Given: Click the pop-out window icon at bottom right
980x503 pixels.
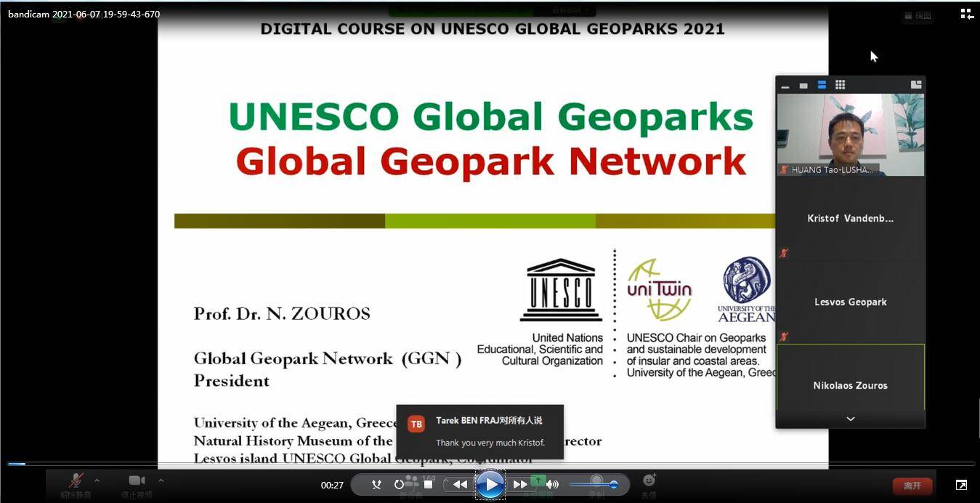Looking at the screenshot, I should pyautogui.click(x=961, y=485).
